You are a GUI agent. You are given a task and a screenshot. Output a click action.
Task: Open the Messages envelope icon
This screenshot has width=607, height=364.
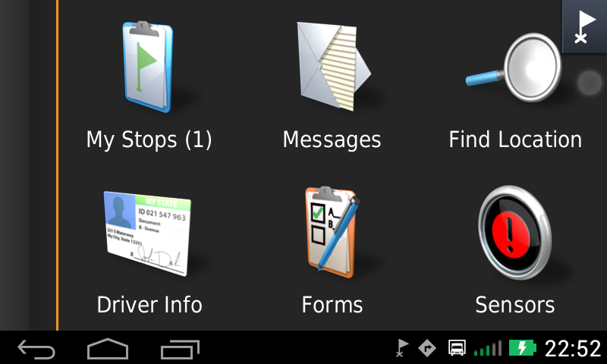click(x=332, y=66)
